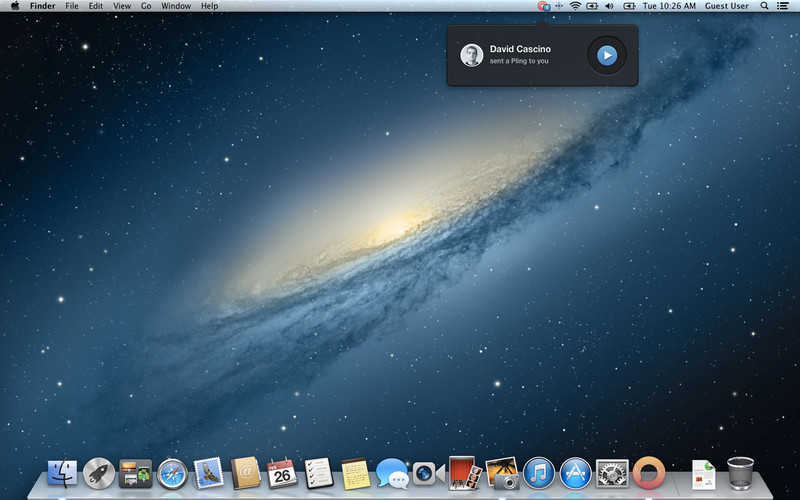Open Notification Center list icon
Screen dimensions: 800x500
(x=782, y=6)
